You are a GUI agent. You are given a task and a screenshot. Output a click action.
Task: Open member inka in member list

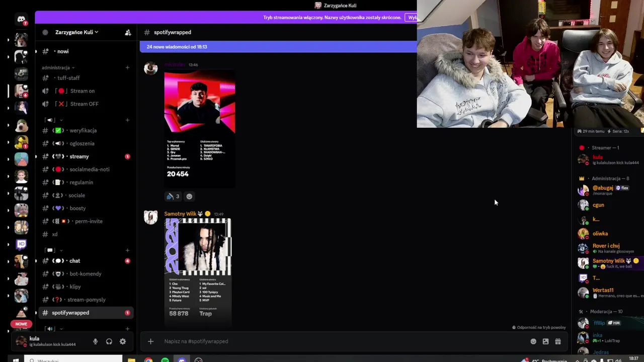point(608,337)
